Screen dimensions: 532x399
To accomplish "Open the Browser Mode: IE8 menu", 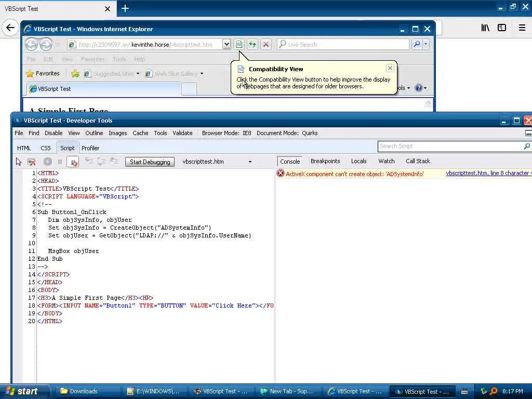I will 227,133.
